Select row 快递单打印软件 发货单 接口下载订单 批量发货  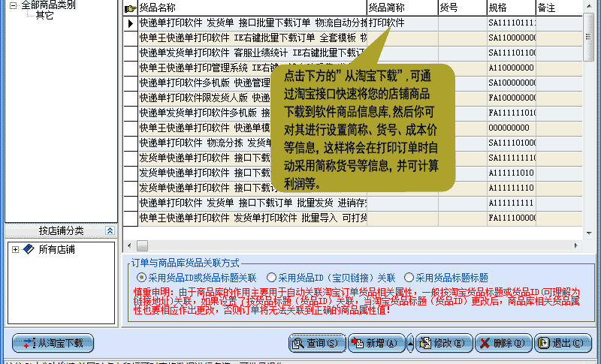pyautogui.click(x=352, y=203)
